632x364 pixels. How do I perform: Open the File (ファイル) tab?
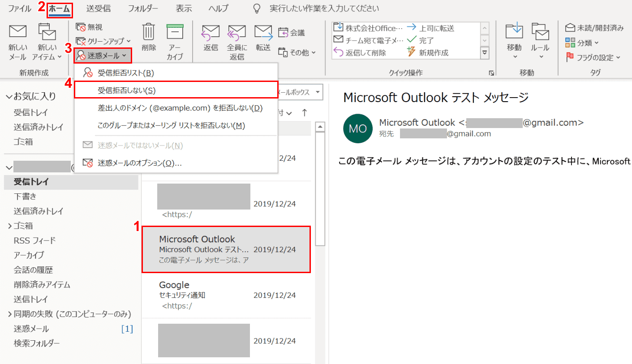tap(20, 8)
